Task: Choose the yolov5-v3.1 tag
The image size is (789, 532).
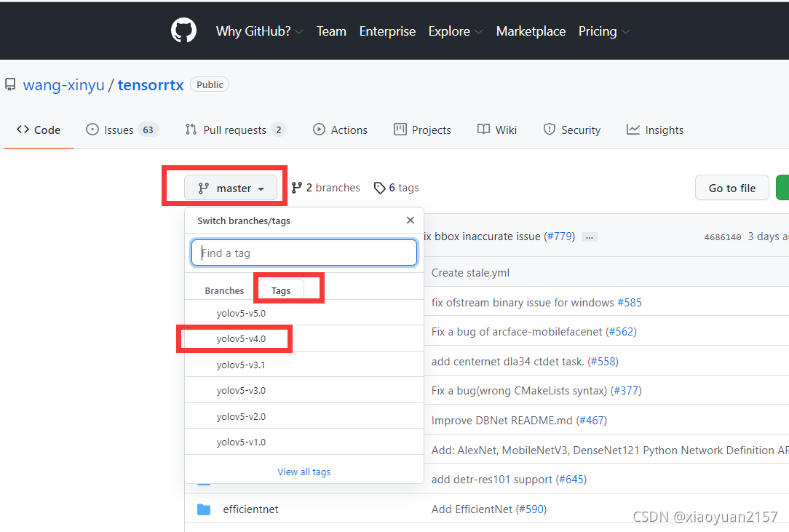Action: [304, 365]
